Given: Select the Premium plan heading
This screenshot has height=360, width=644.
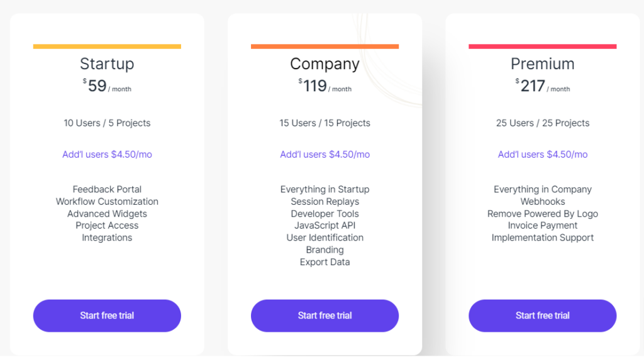Looking at the screenshot, I should click(x=542, y=64).
